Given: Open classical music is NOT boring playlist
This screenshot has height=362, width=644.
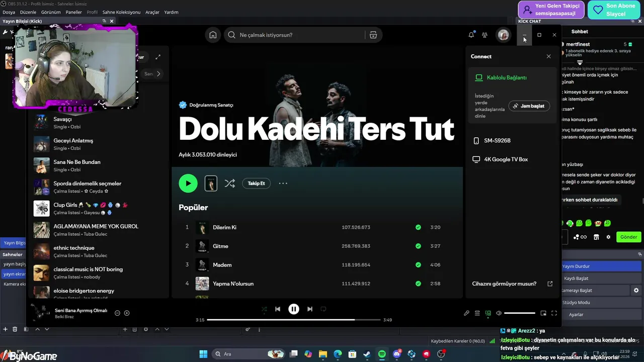Looking at the screenshot, I should tap(98, 273).
